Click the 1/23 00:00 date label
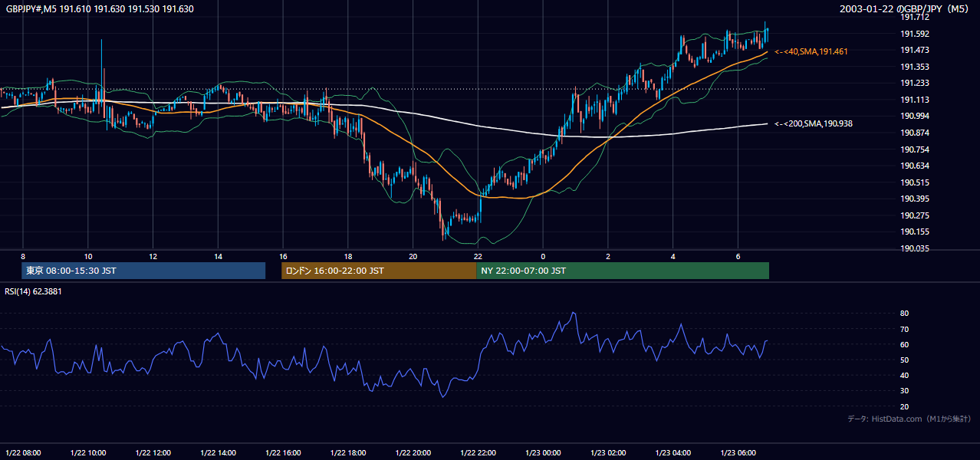The image size is (980, 460). coord(544,453)
